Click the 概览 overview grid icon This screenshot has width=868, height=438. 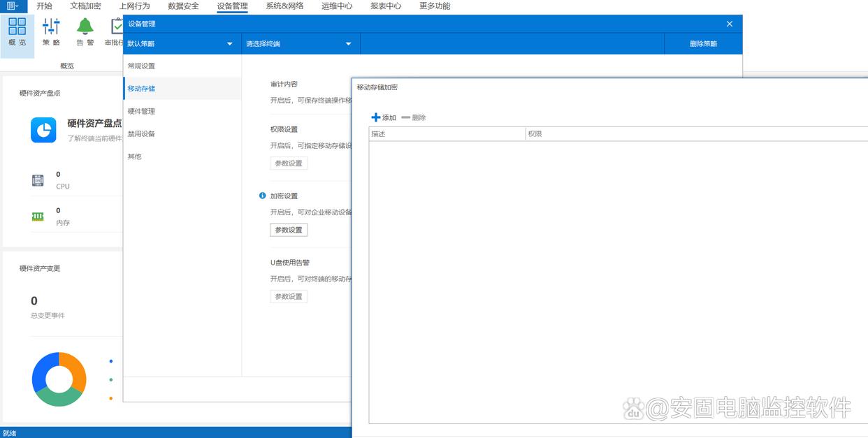tap(17, 27)
